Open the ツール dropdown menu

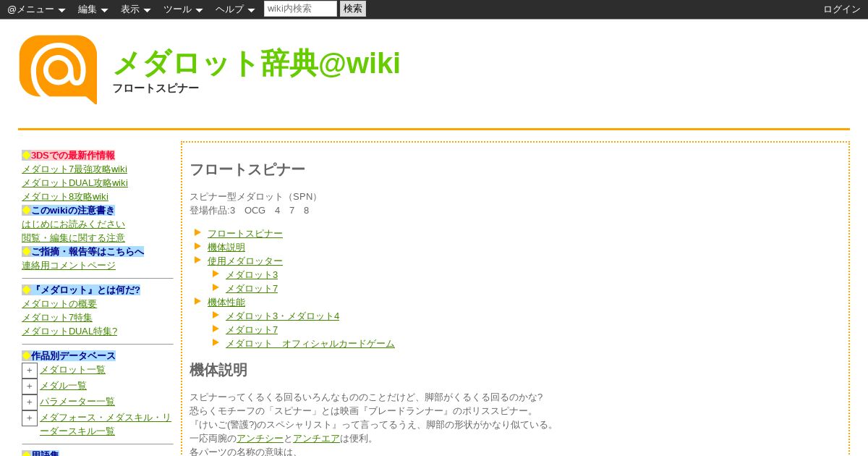[x=183, y=9]
